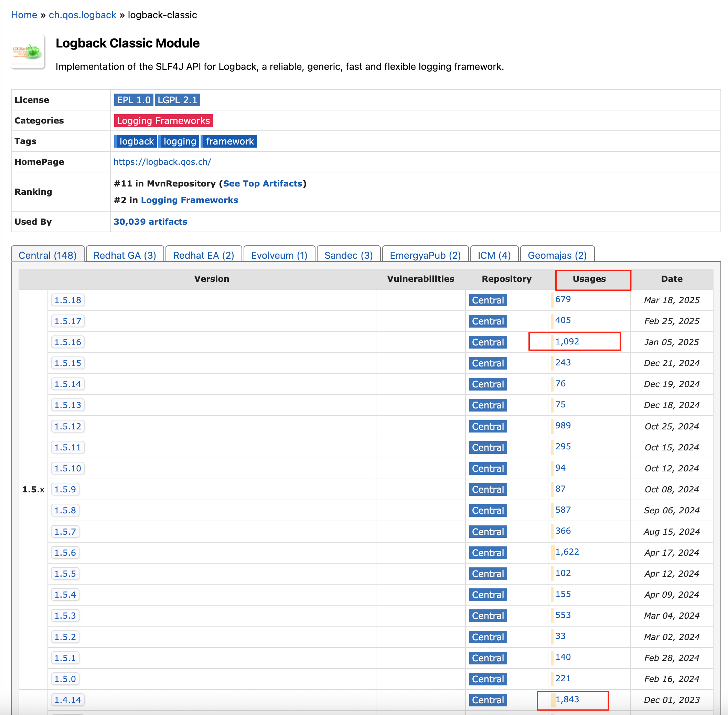Screen dimensions: 728x715
Task: Click the framework tag
Action: (x=229, y=141)
